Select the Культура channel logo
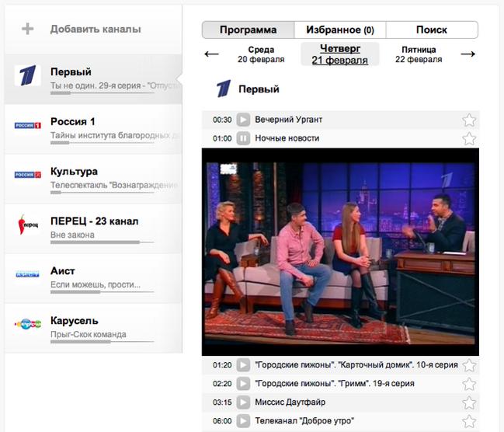Viewport: 504px width, 432px height. (x=28, y=175)
